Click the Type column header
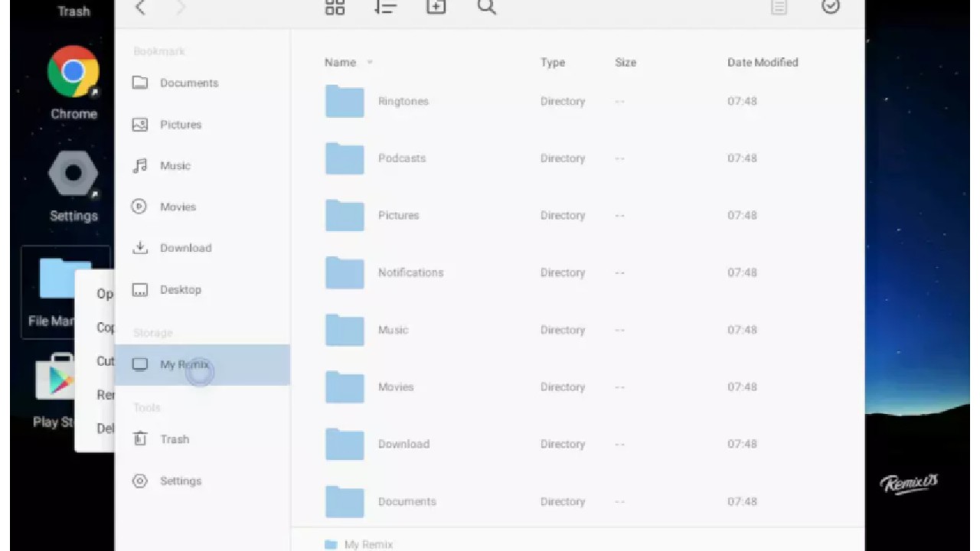 pyautogui.click(x=553, y=63)
